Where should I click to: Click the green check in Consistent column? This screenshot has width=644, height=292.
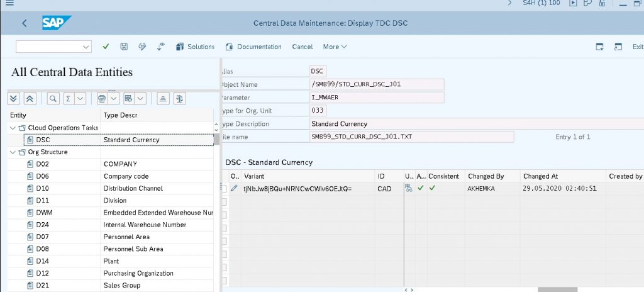pyautogui.click(x=433, y=188)
